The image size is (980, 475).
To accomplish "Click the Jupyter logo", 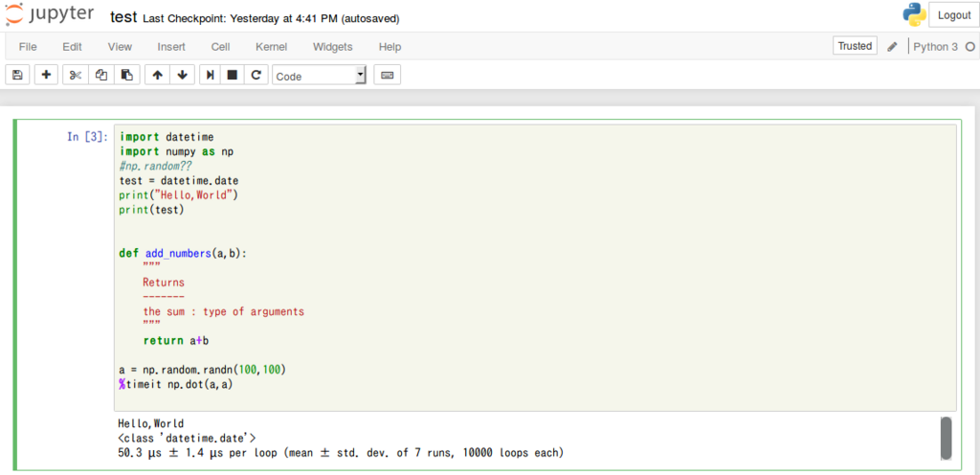I will pyautogui.click(x=50, y=15).
